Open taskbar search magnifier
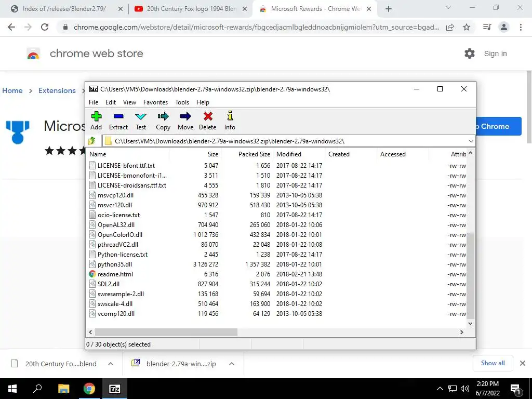The width and height of the screenshot is (532, 399). 37,389
